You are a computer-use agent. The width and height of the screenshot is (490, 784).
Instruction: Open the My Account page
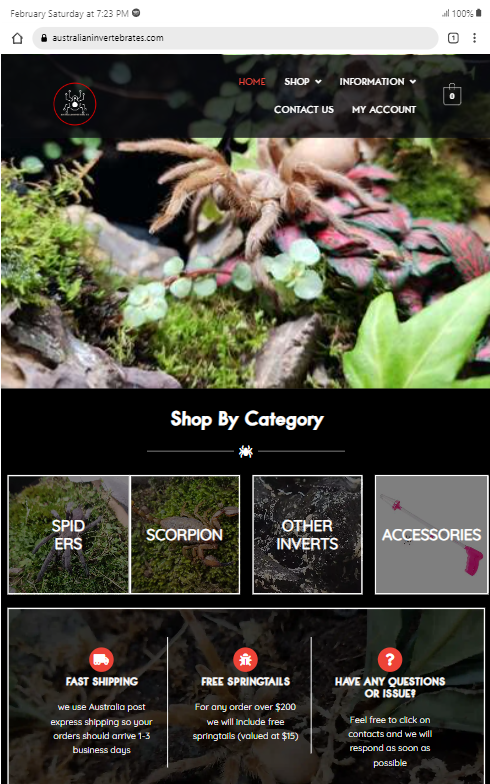[x=384, y=110]
